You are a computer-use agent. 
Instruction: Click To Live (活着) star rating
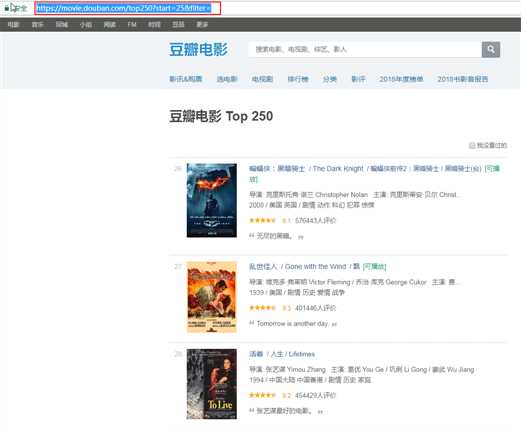pyautogui.click(x=262, y=395)
